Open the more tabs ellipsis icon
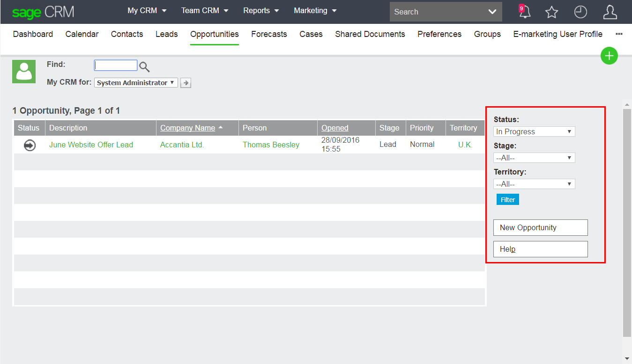The image size is (632, 364). coord(619,34)
